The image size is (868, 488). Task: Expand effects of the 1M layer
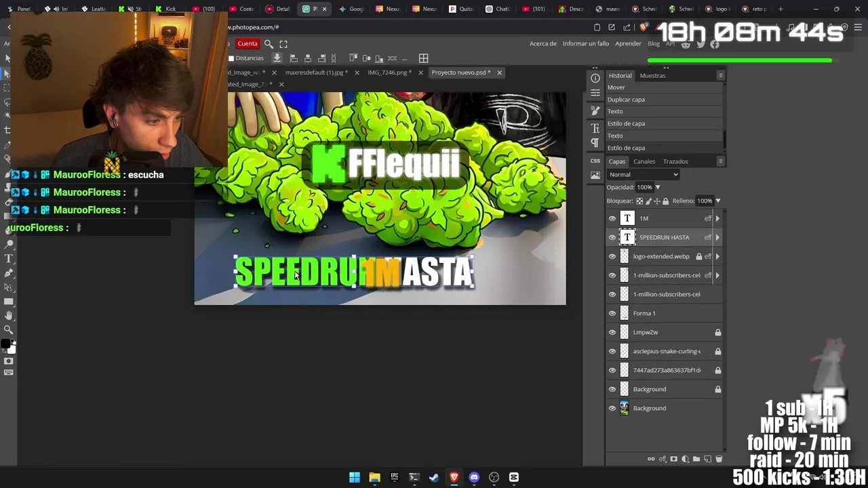pos(717,218)
